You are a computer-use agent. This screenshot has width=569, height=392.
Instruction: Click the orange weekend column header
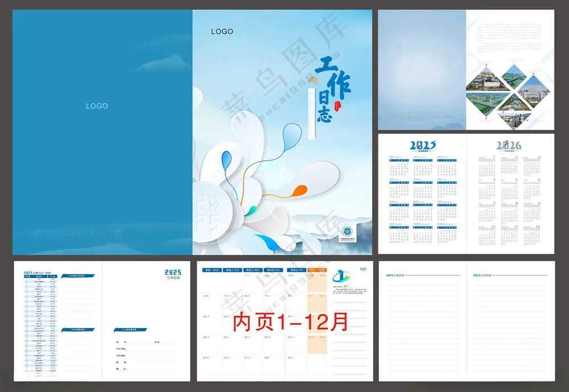point(317,270)
